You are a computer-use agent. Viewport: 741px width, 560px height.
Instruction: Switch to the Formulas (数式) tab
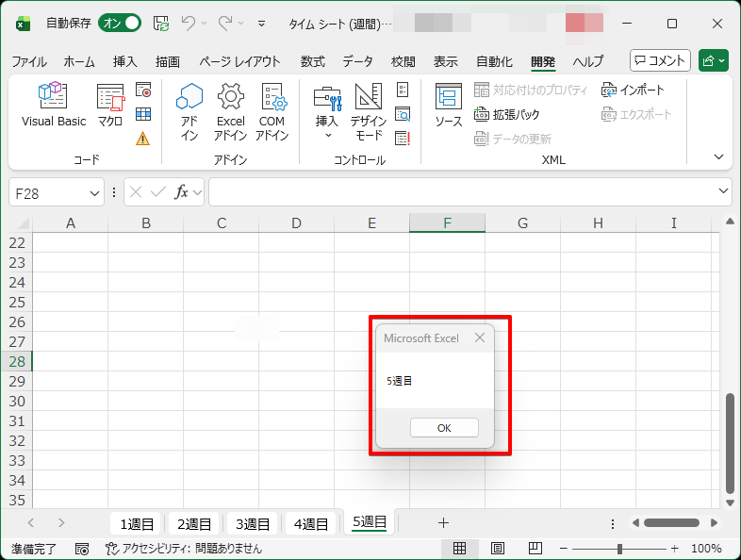point(313,61)
